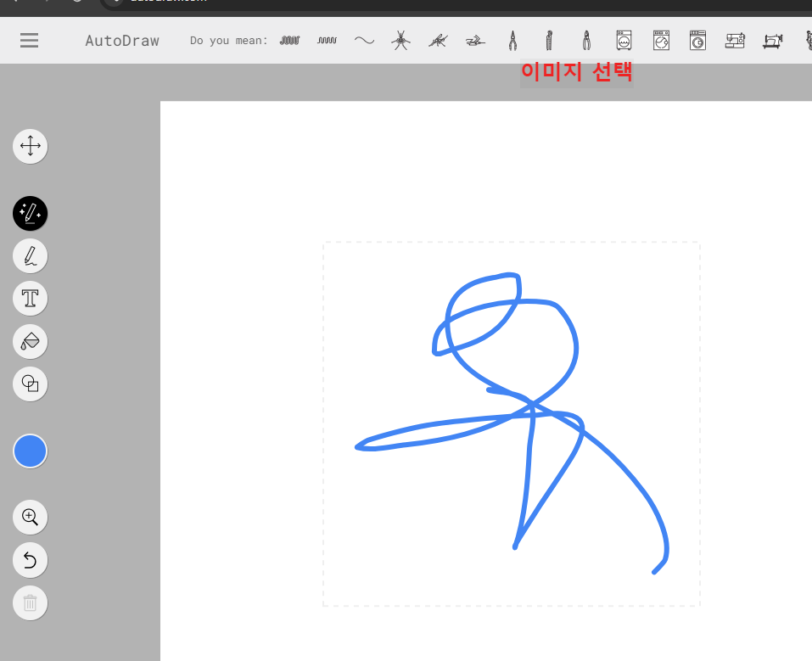Open the Shape tool

click(x=30, y=384)
